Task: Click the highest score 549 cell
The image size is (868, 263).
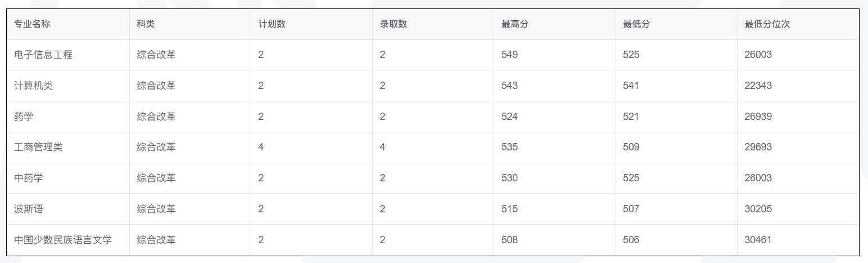Action: click(509, 55)
